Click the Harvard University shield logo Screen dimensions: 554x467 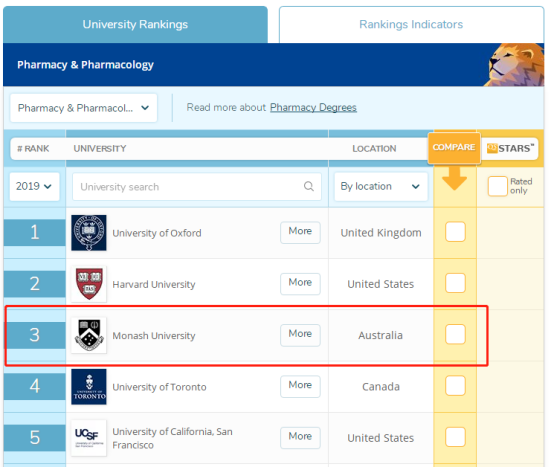pyautogui.click(x=89, y=284)
